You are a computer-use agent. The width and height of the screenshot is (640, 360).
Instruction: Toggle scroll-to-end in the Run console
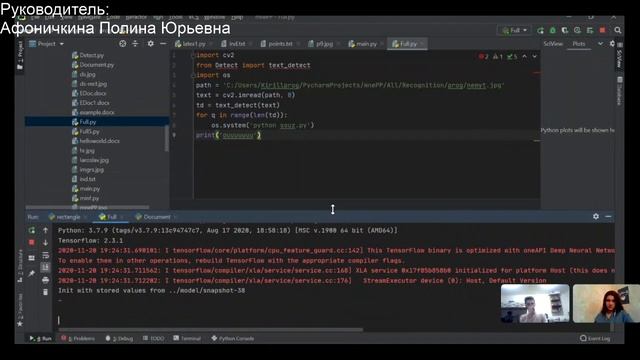[x=45, y=267]
